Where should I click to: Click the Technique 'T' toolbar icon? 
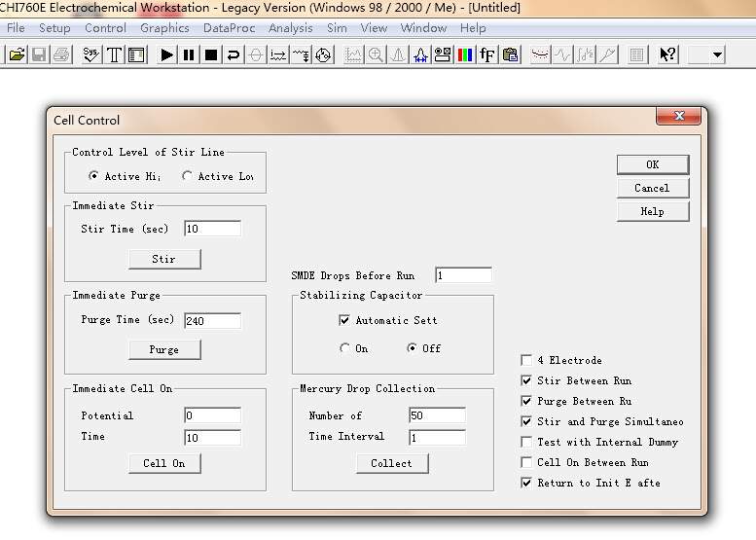[x=114, y=54]
